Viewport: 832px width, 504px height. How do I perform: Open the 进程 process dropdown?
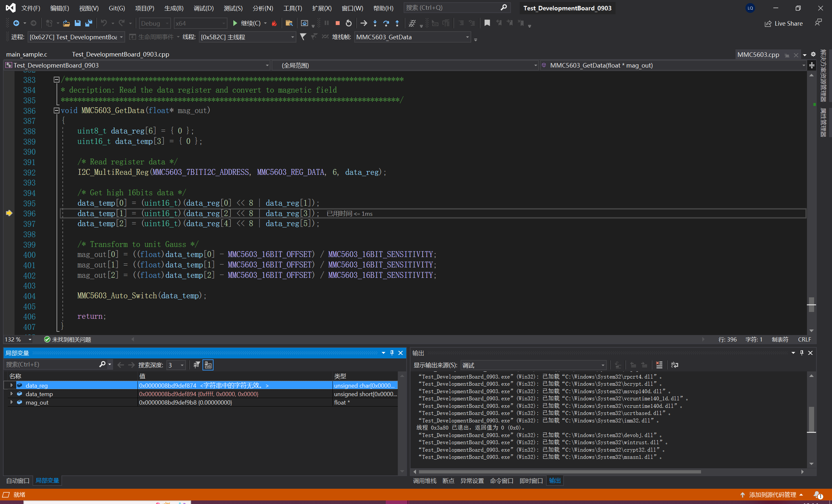[x=76, y=37]
